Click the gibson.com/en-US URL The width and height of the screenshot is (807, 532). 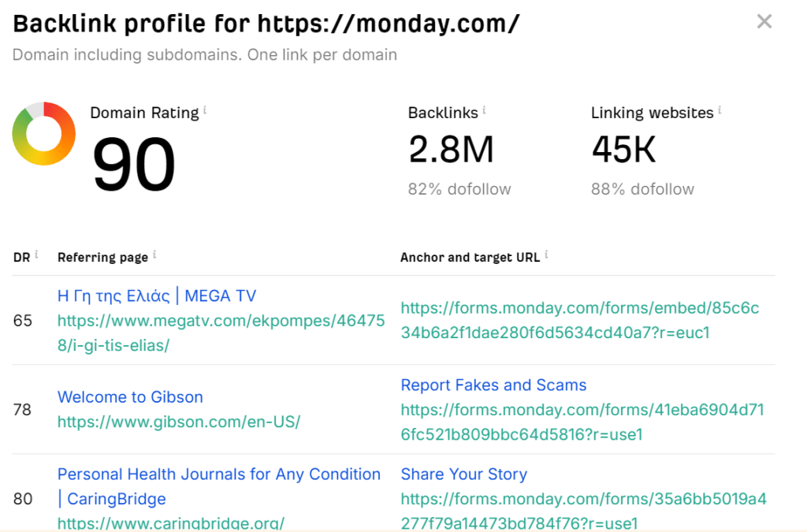coord(178,422)
